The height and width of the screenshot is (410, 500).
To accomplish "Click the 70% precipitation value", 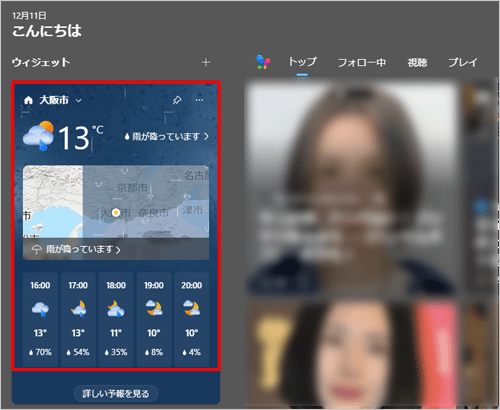I will point(40,352).
